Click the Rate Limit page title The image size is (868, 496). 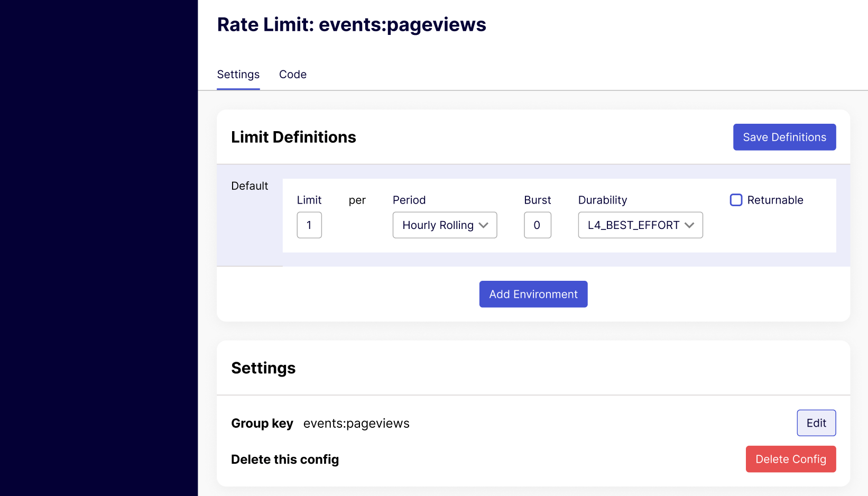pyautogui.click(x=352, y=25)
